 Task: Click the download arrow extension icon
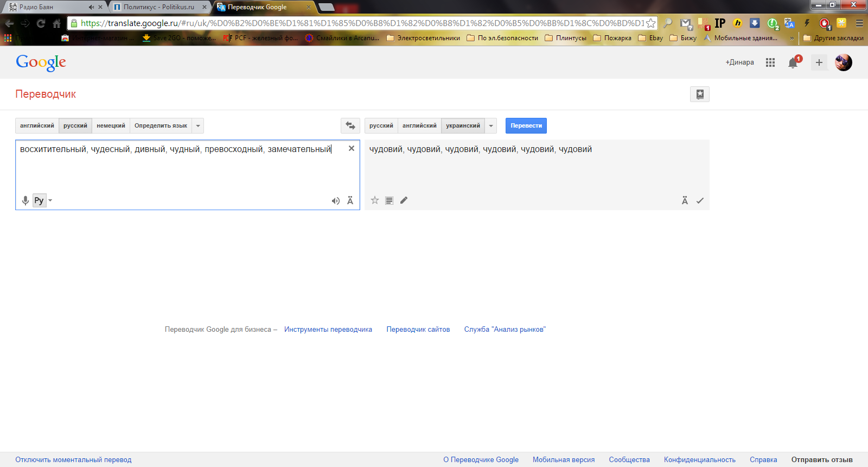tap(755, 23)
